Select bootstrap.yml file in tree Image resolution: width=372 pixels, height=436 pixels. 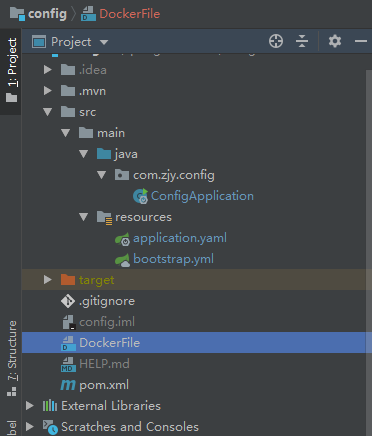(x=173, y=259)
